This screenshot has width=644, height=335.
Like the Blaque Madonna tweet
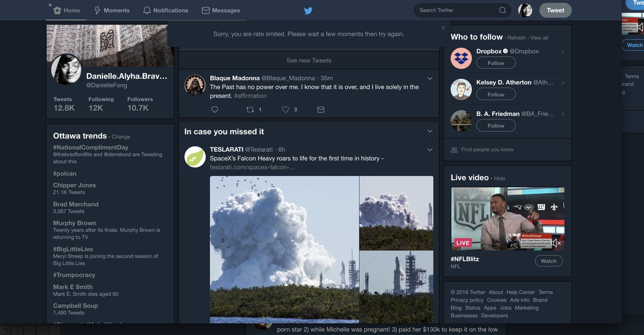[286, 110]
